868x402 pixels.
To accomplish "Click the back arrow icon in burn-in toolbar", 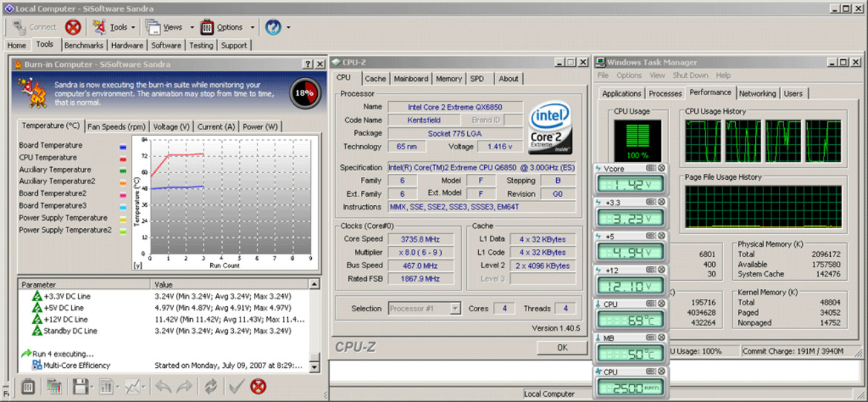I will click(163, 386).
